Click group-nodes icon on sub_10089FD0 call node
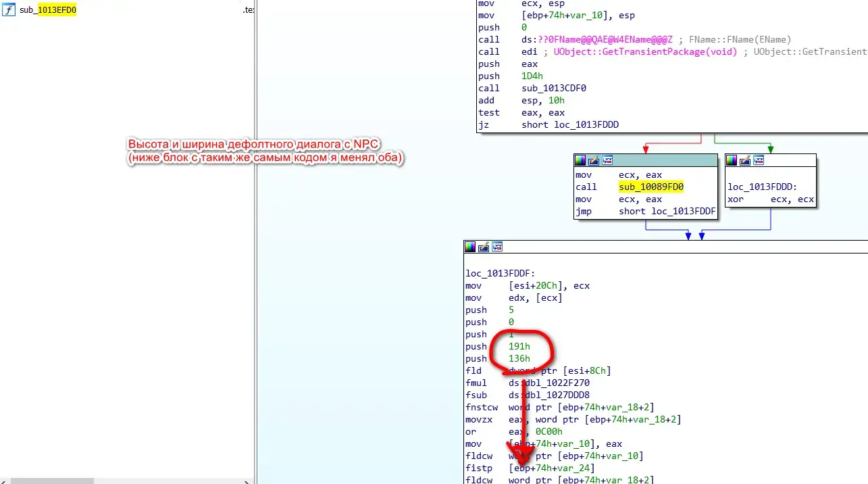Viewport: 868px width, 484px height. 607,160
